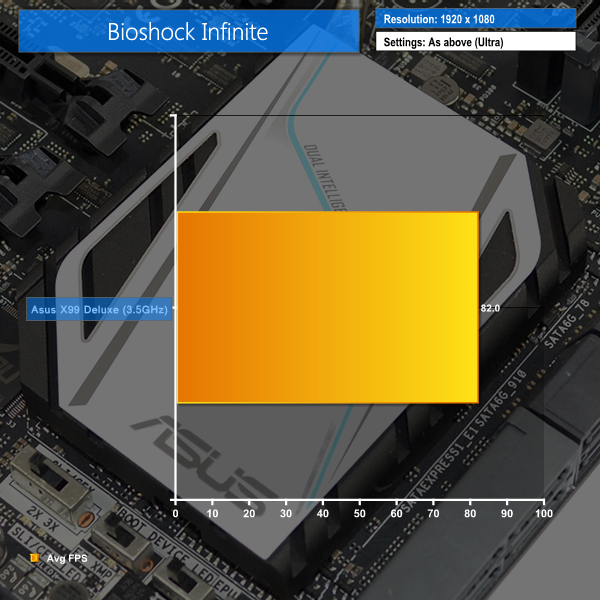Screen dimensions: 600x600
Task: Select the Asus X99 Deluxe (3.5GHz) label
Action: [x=99, y=309]
